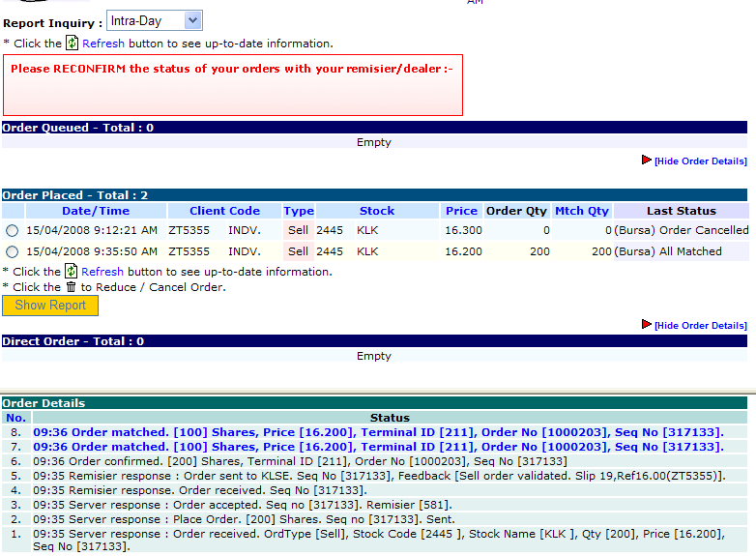Select the matched 9:35:50 AM order radio button
Image resolution: width=756 pixels, height=556 pixels.
coord(12,251)
